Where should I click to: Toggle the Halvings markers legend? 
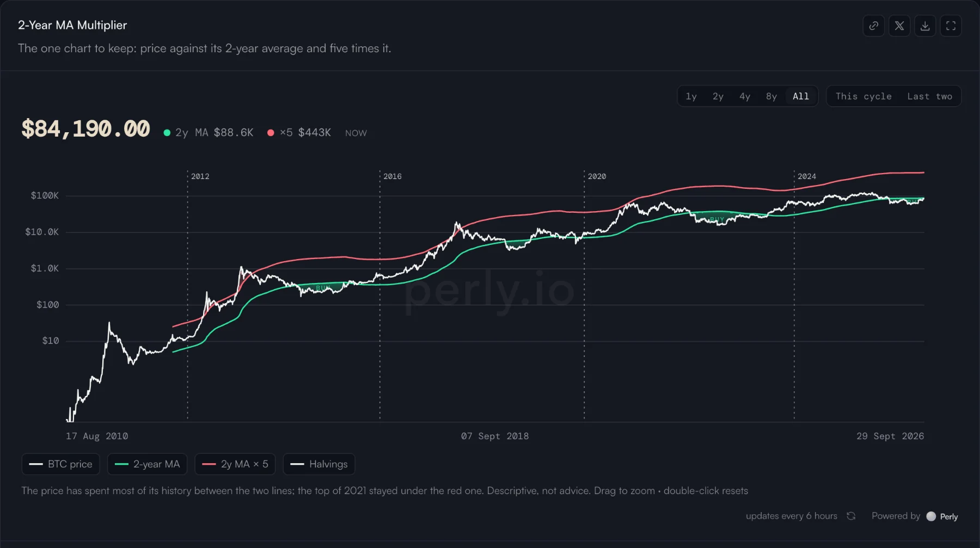coord(319,464)
